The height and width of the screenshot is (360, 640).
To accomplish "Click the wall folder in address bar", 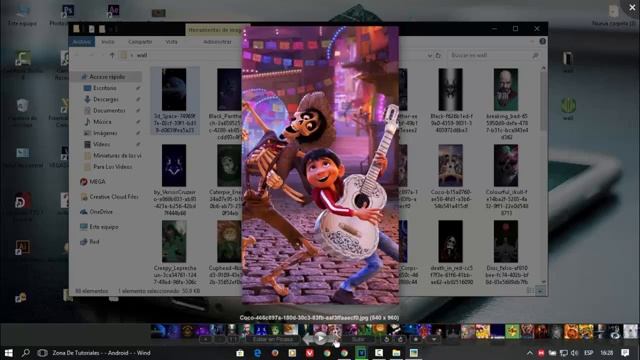I will (x=142, y=55).
